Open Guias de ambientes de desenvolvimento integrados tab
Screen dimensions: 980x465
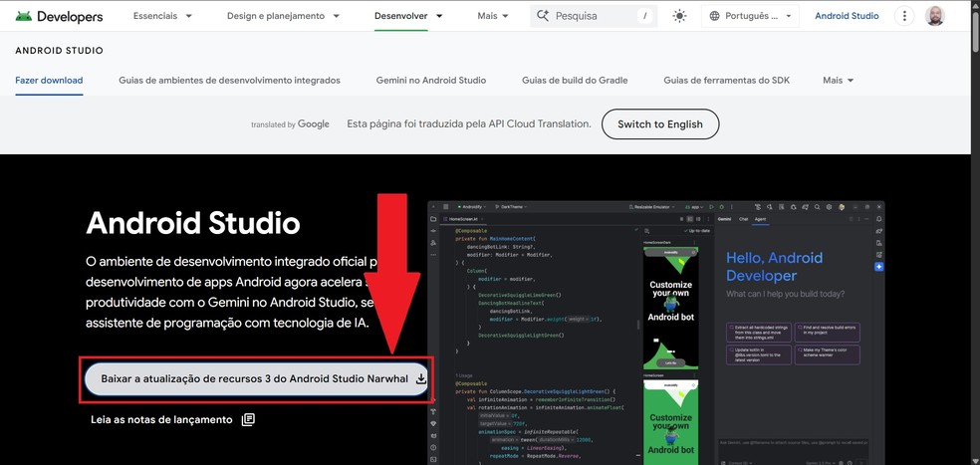tap(229, 80)
